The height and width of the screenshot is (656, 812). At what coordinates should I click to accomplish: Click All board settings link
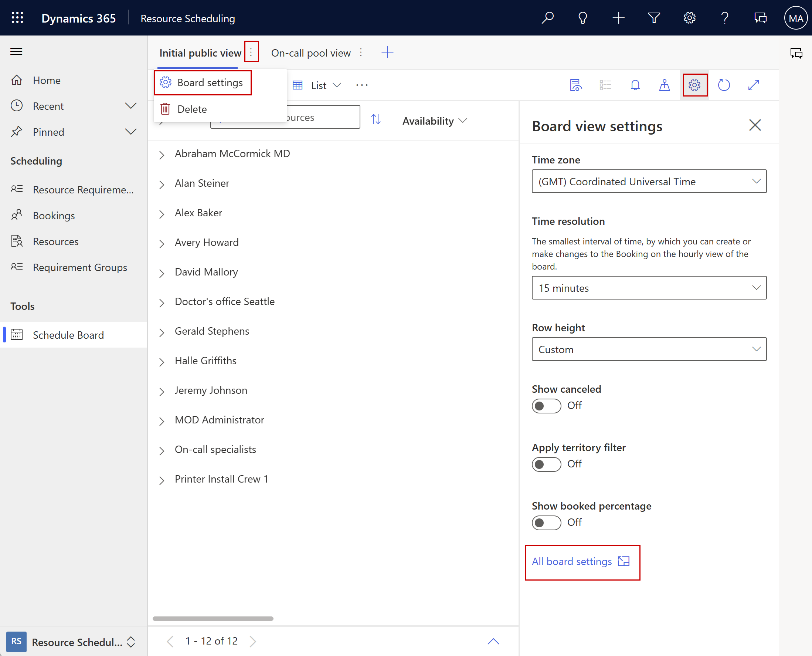(x=581, y=561)
